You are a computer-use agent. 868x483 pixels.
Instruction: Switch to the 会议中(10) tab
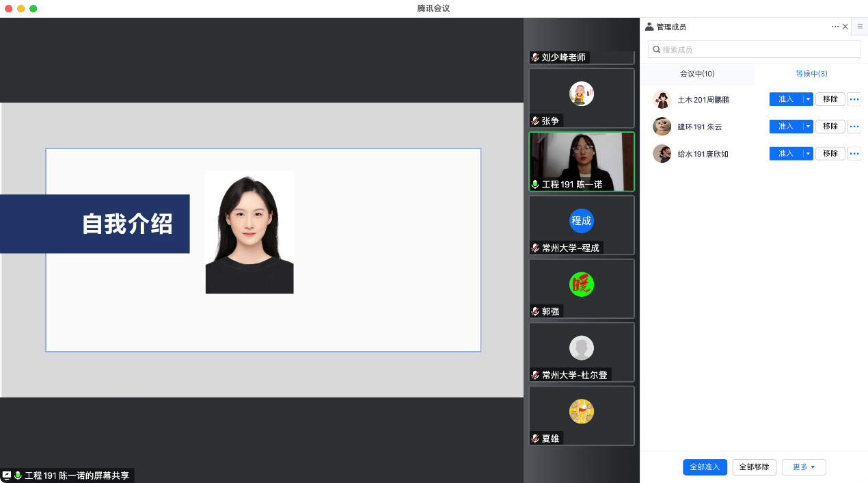[697, 74]
